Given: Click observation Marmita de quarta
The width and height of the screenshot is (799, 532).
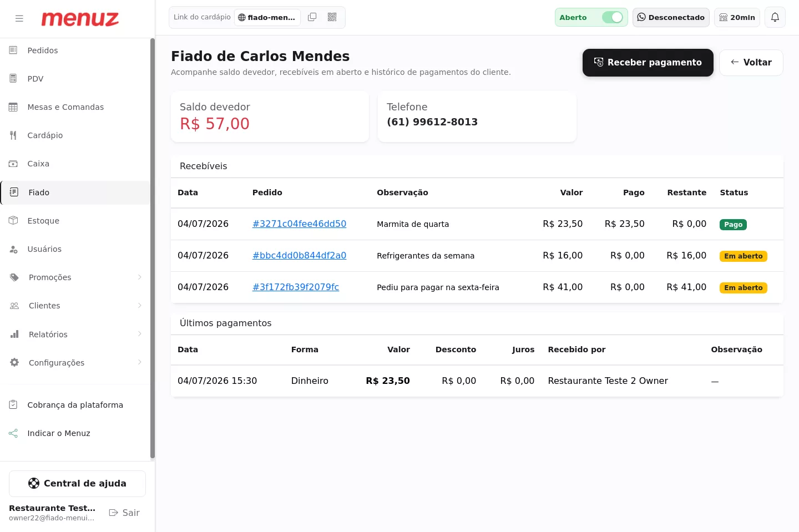Looking at the screenshot, I should tap(413, 224).
